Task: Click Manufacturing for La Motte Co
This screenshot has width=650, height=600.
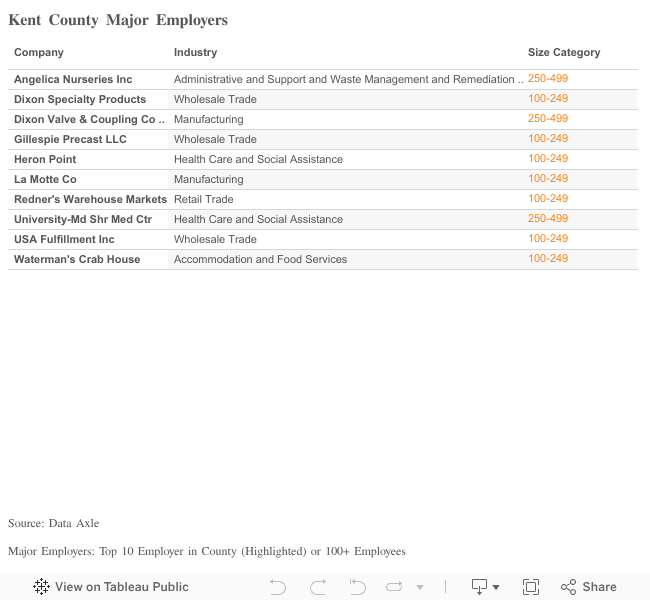Action: tap(209, 179)
